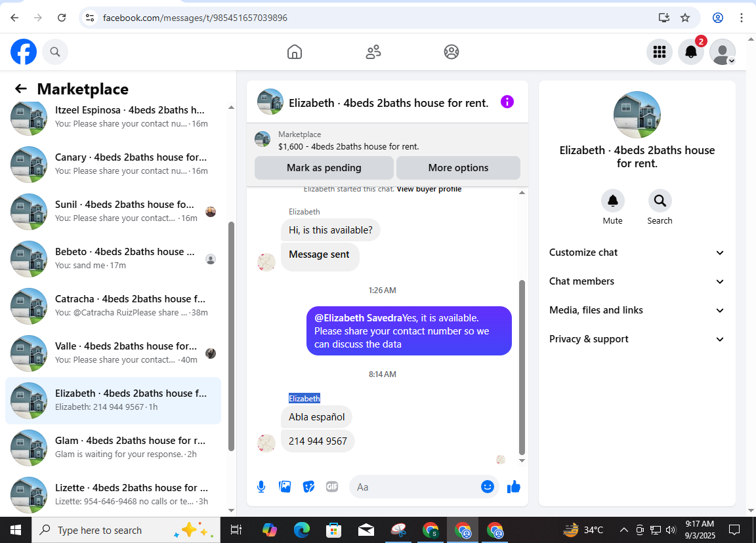Open Sunil conversation

point(114,212)
